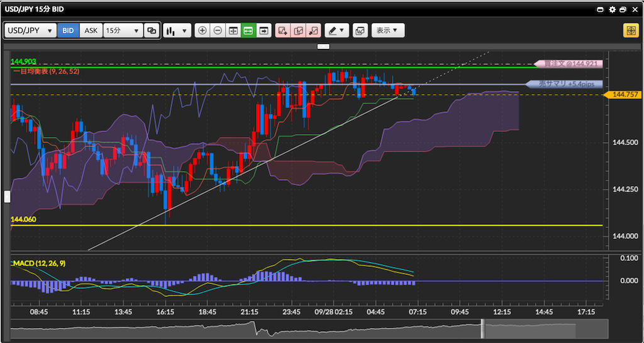Click the USD/JPY 15分 BID window title
Screen dimensions: 644x343
(34, 9)
